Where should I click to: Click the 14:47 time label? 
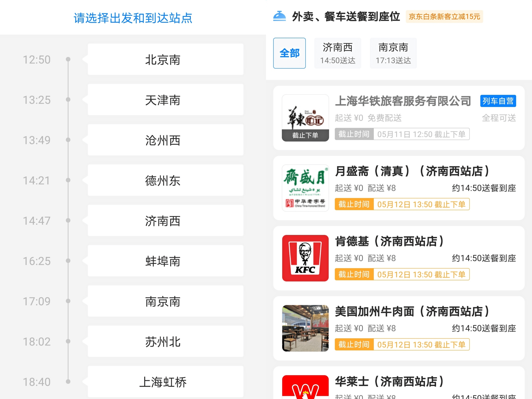point(37,221)
